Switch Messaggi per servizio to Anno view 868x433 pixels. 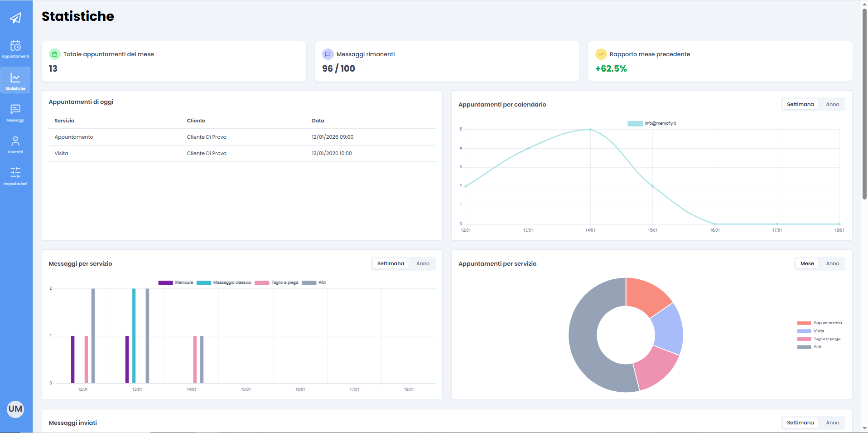[x=422, y=263]
